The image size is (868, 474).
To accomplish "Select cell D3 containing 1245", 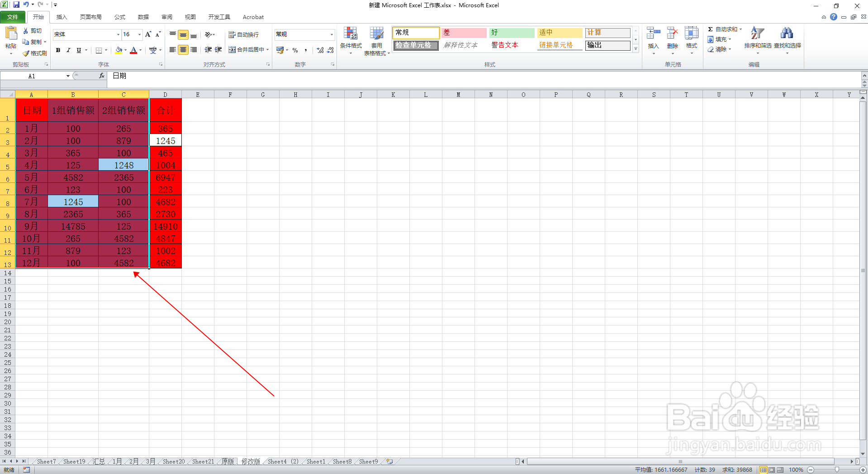I will pos(166,140).
